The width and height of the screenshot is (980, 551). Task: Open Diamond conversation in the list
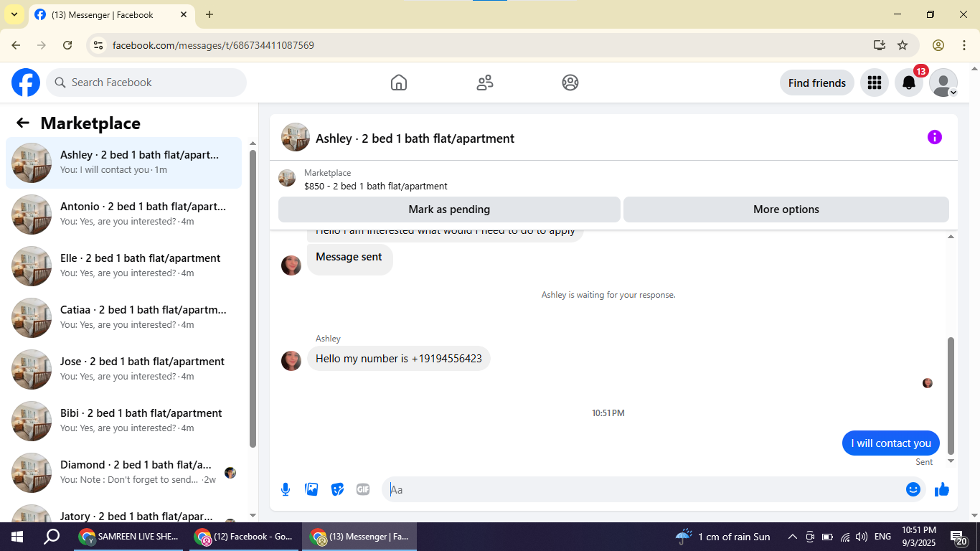[x=124, y=473]
